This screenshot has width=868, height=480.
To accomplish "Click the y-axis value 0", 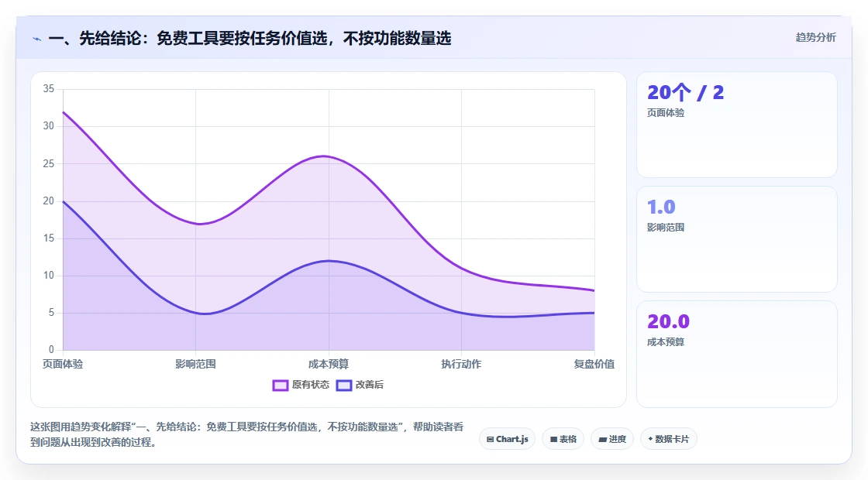I will pos(51,349).
